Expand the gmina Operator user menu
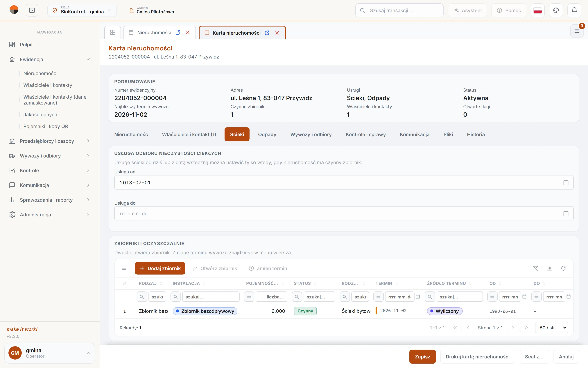 (x=50, y=353)
